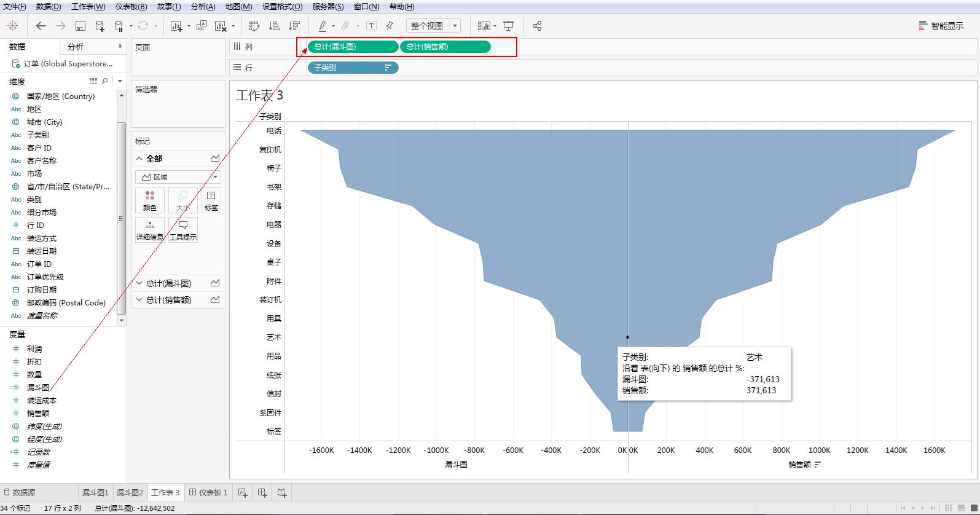
Task: Click the redo forward arrow
Action: (61, 26)
